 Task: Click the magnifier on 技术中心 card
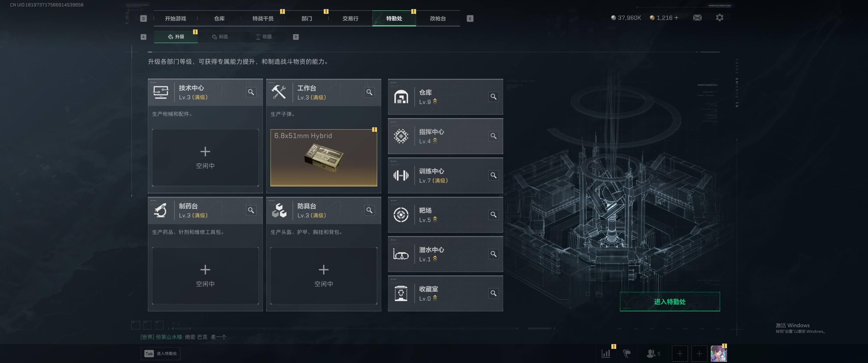click(251, 92)
